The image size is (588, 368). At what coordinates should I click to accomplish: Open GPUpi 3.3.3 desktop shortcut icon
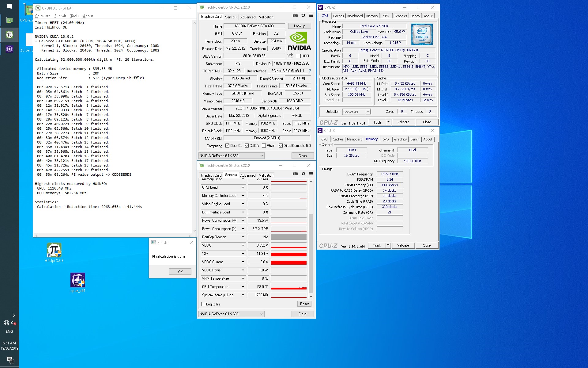coord(54,253)
